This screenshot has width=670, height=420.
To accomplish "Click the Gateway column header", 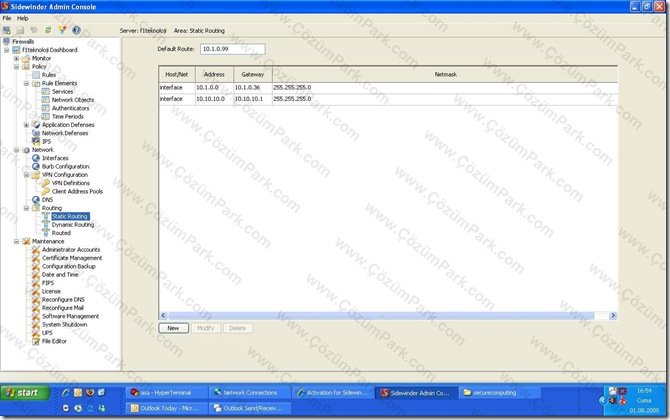I will point(253,74).
